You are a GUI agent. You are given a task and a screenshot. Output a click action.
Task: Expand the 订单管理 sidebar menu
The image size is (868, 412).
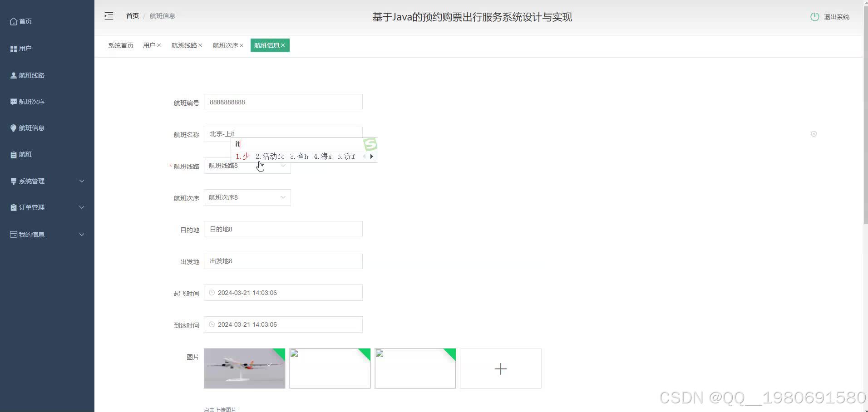[32, 207]
